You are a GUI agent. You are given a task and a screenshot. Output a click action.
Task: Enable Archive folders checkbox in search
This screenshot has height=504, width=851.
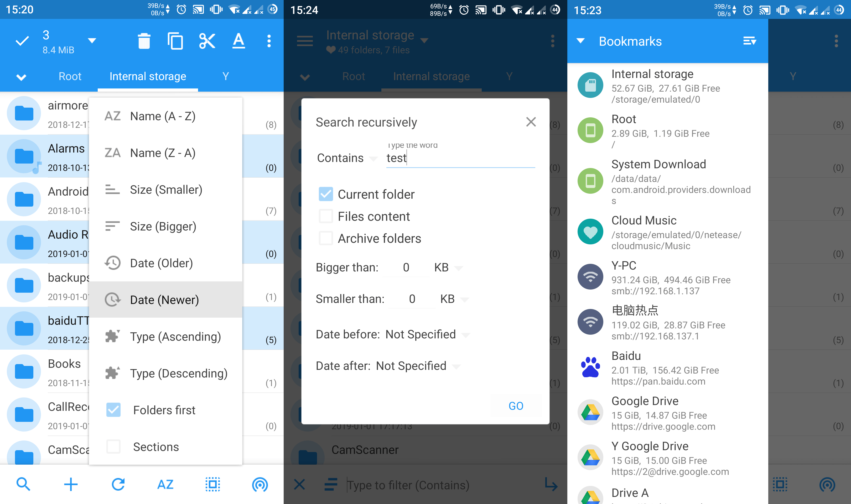click(x=326, y=238)
